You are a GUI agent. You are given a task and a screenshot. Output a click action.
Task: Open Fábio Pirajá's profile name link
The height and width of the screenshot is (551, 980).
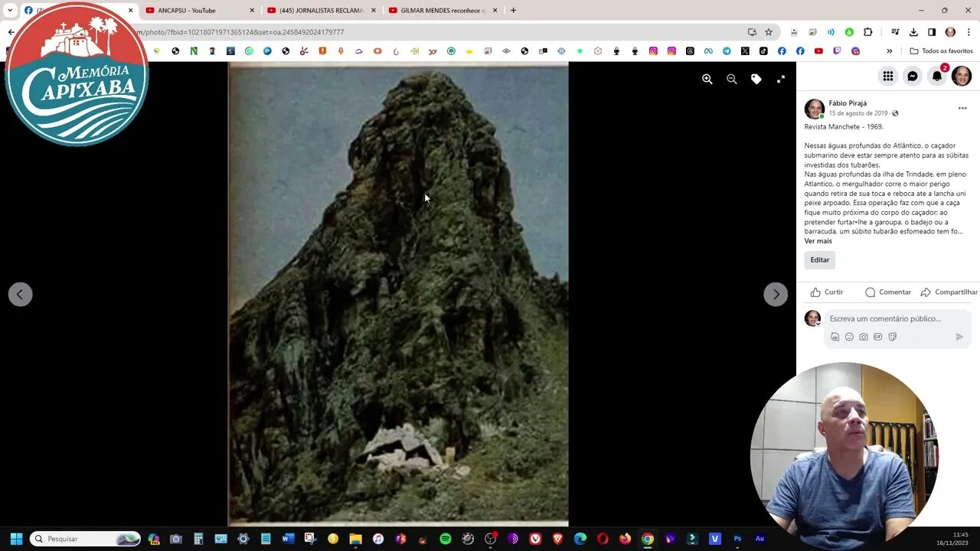tap(848, 103)
